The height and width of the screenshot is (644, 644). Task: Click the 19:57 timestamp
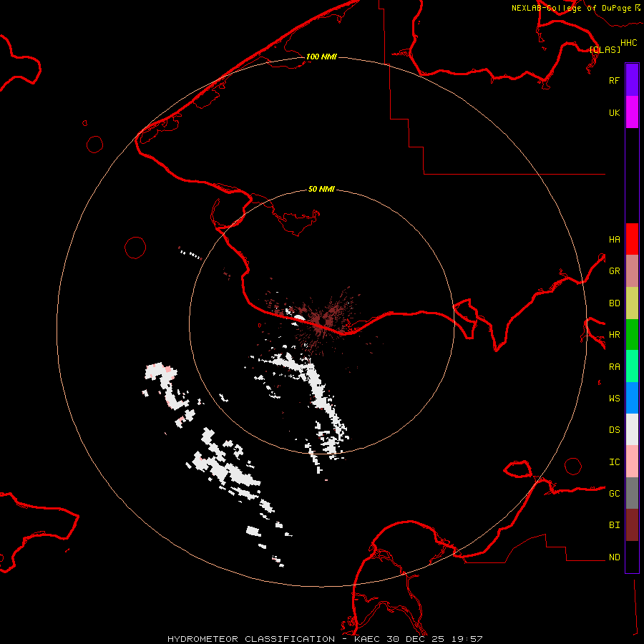468,639
